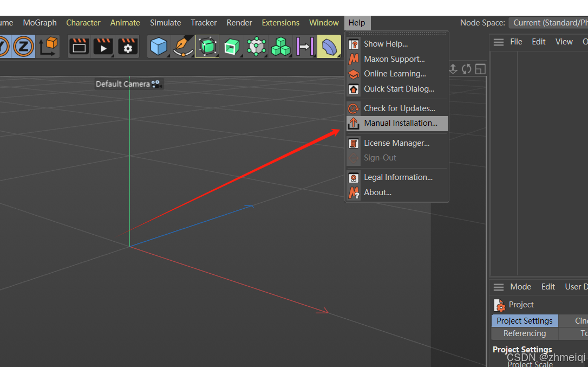The height and width of the screenshot is (367, 588).
Task: Open Object Manager hamburger menu icon
Action: coord(498,42)
